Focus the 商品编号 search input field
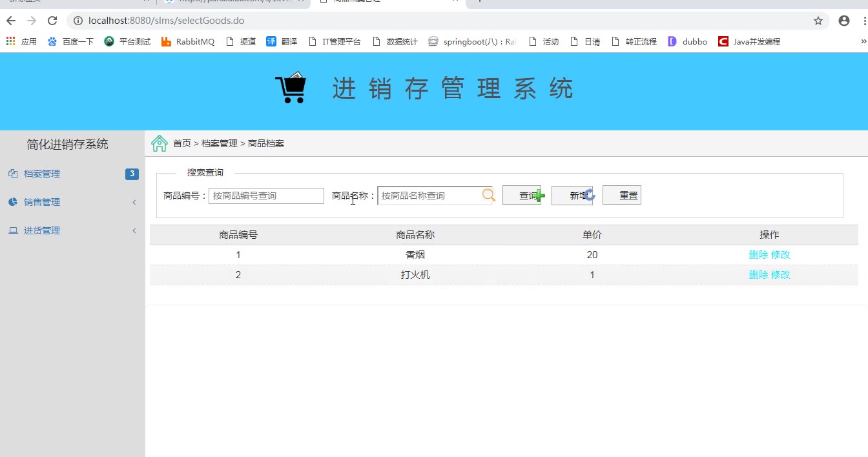 [x=266, y=196]
